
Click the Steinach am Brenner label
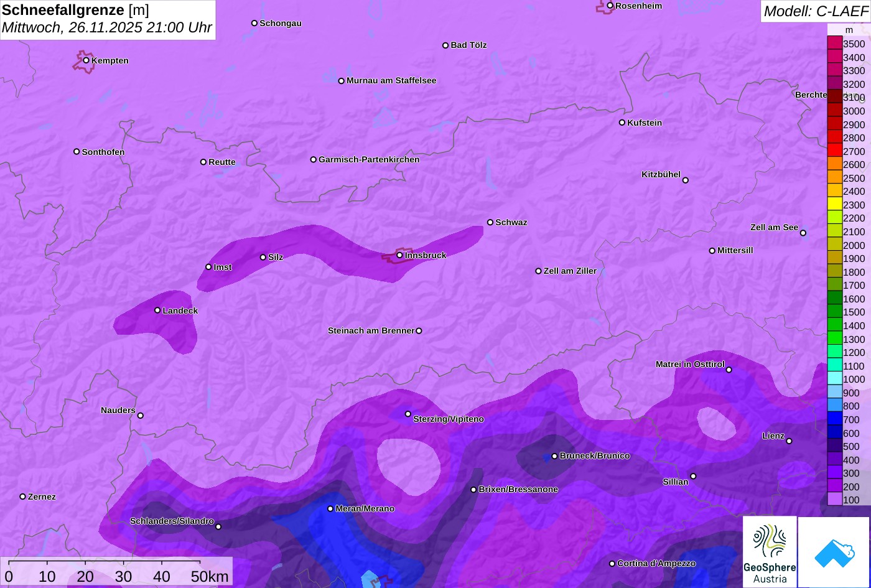pyautogui.click(x=371, y=331)
